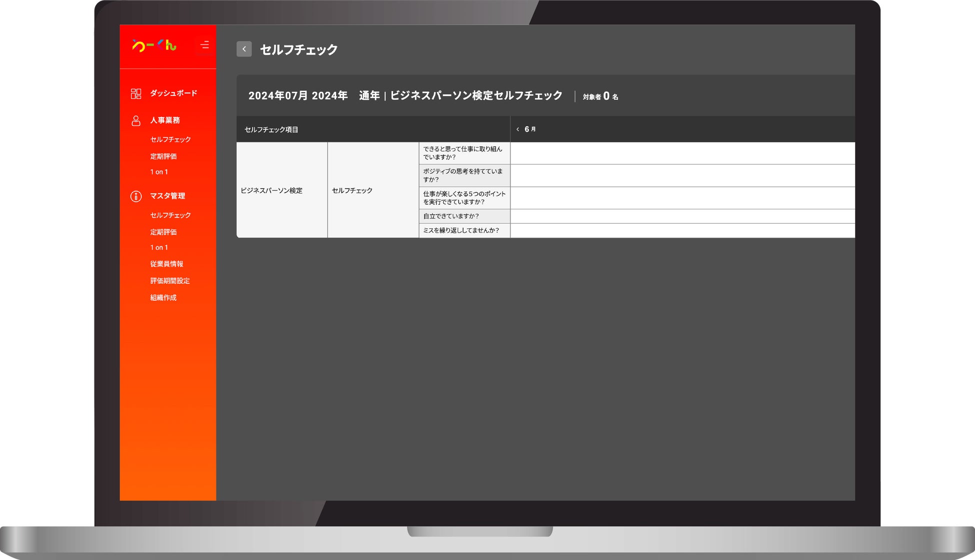975x560 pixels.
Task: Open 1 on 1 under マスタ管理
Action: pyautogui.click(x=159, y=248)
